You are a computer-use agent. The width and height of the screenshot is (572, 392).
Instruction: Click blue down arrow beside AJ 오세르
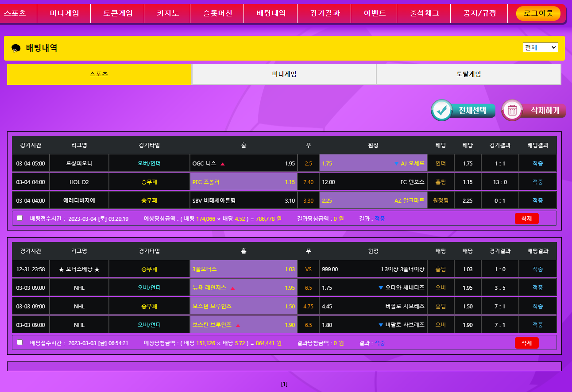[396, 164]
